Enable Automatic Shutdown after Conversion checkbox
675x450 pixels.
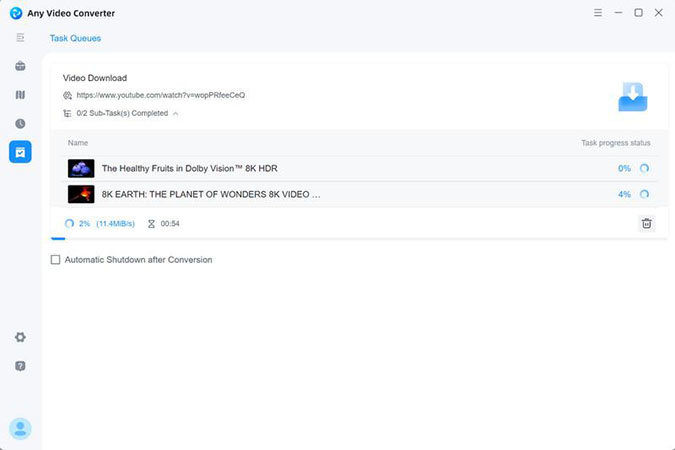coord(56,260)
